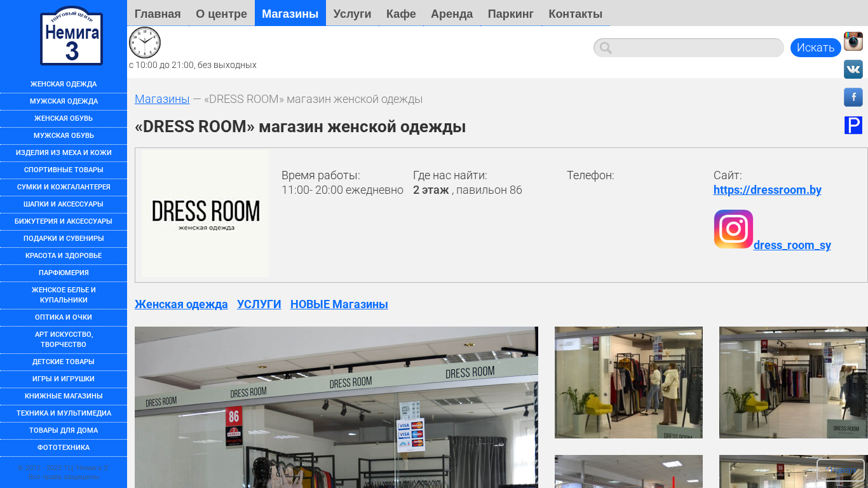This screenshot has width=868, height=488.
Task: Click the magnifier icon in the search field
Action: (606, 48)
